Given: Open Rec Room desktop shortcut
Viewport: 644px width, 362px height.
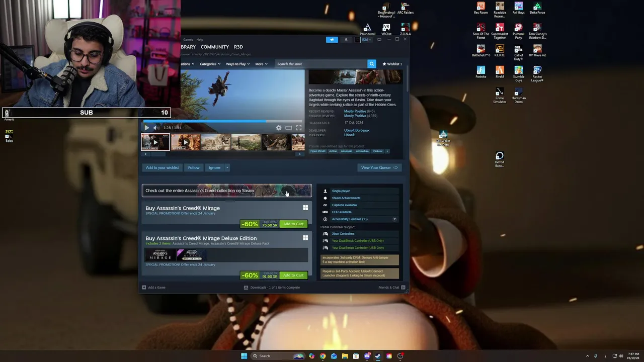Looking at the screenshot, I should [x=481, y=9].
